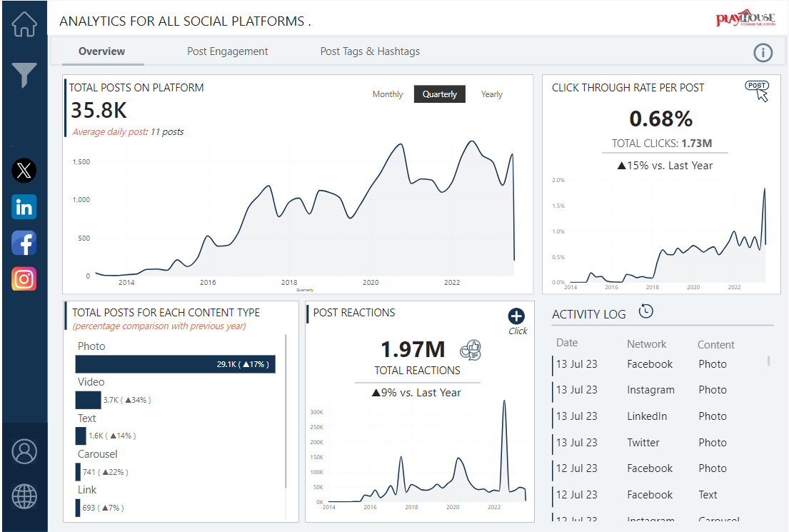Open the Post Tags & Hashtags tab
This screenshot has height=532, width=789.
click(x=370, y=51)
